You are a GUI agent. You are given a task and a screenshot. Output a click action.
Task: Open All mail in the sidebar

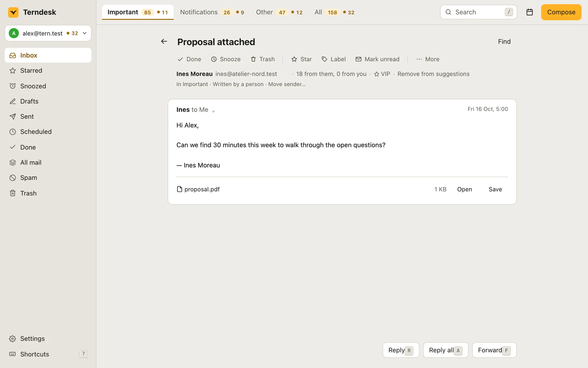click(x=48, y=163)
